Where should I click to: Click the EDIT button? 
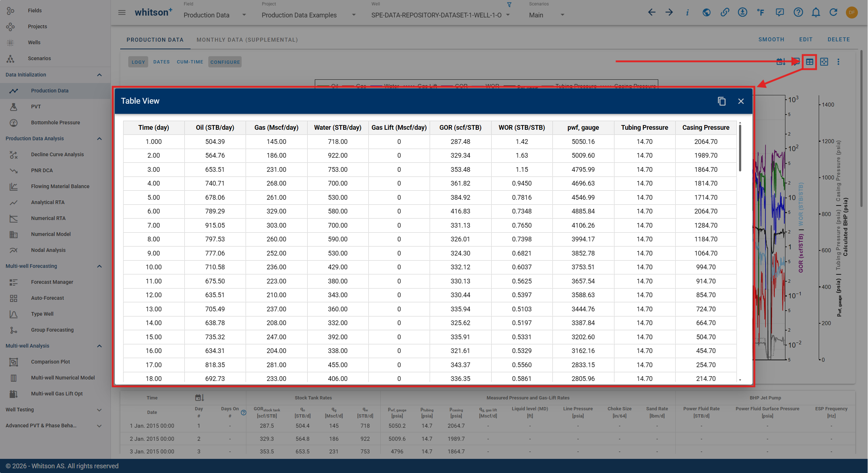pos(806,40)
